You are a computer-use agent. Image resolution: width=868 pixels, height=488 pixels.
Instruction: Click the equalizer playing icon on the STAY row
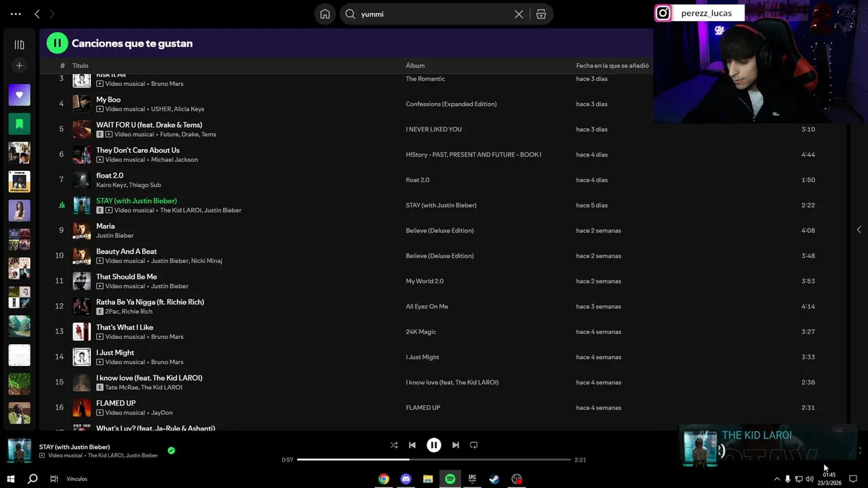click(62, 205)
